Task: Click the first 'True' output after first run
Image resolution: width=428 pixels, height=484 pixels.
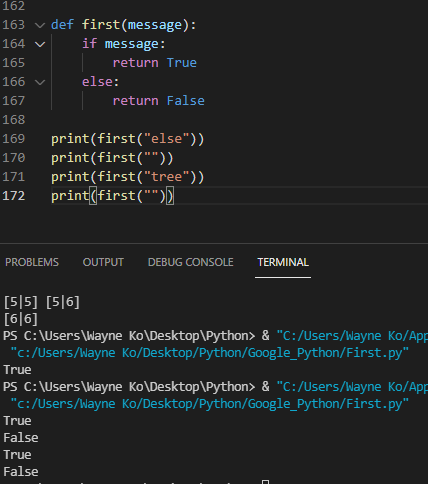Action: tap(17, 370)
